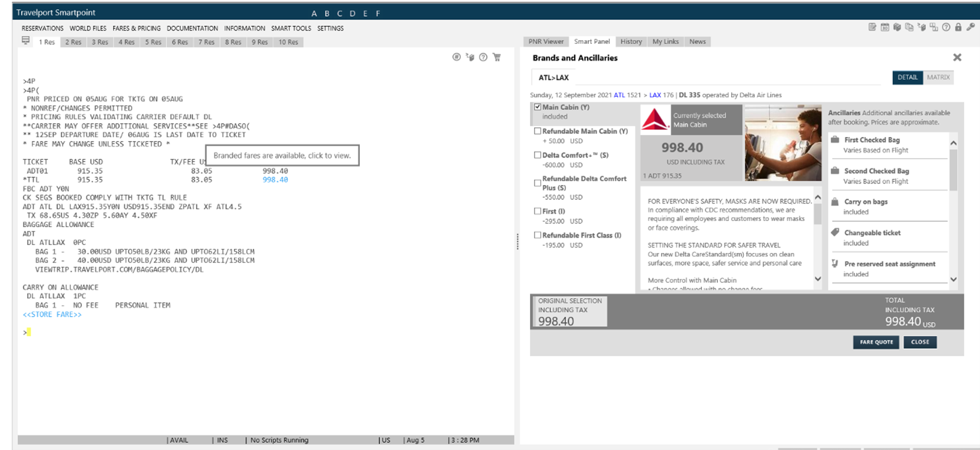Click the First Checked Bag luggage icon
The width and height of the screenshot is (980, 450).
click(835, 139)
